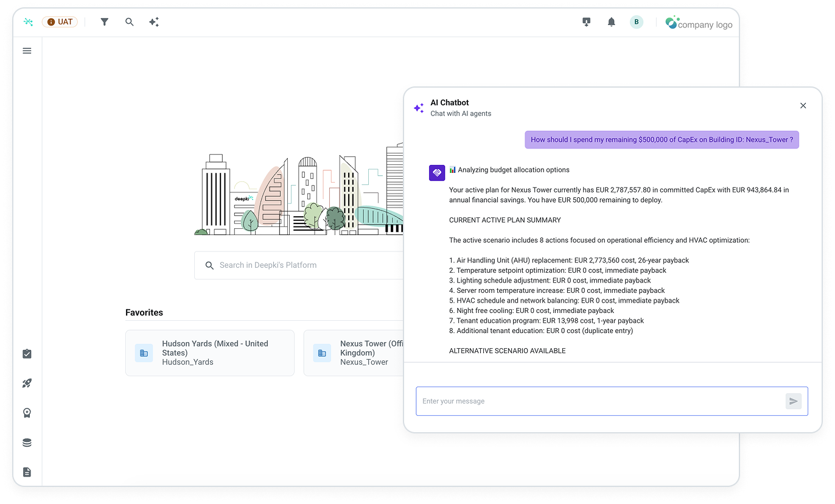Click the filter funnel icon
The image size is (835, 504).
105,22
